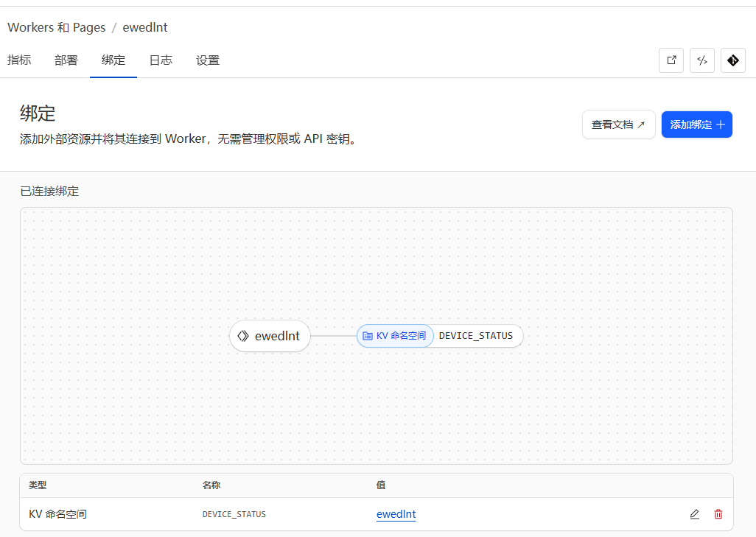Click the KV 命名空间 cell in table row

[x=58, y=514]
